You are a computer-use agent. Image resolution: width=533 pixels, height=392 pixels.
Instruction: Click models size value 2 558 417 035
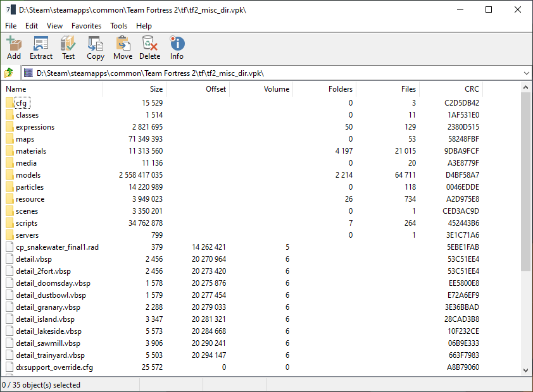pos(141,175)
